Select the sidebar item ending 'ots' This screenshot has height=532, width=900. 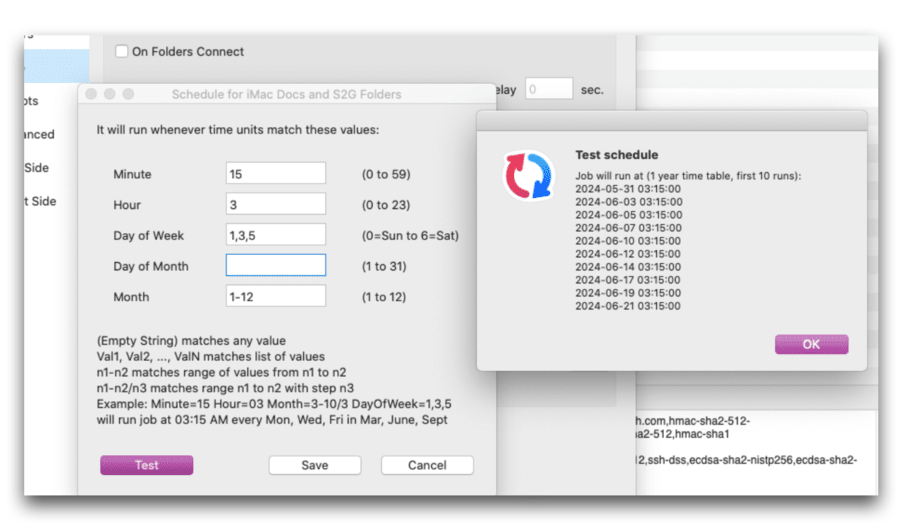point(31,101)
